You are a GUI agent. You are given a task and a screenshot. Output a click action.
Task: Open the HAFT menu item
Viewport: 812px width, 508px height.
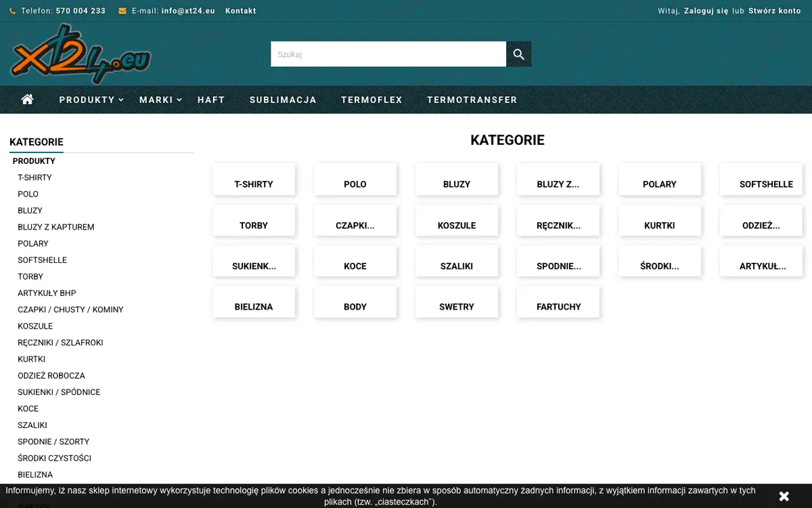coord(211,100)
